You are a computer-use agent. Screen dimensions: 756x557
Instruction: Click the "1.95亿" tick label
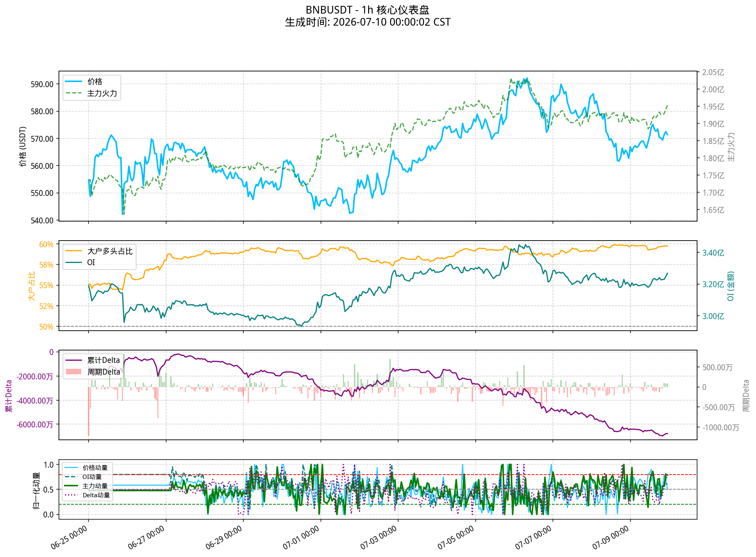pyautogui.click(x=713, y=107)
